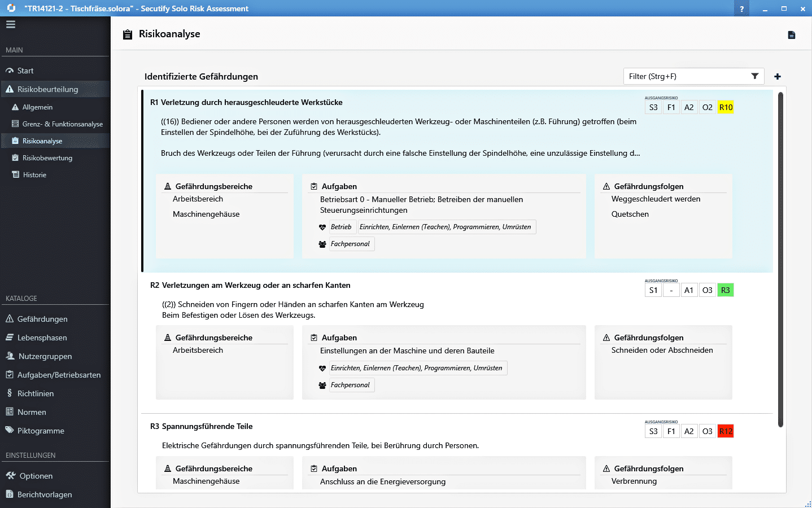Open the Risikobeurteilung section
The width and height of the screenshot is (812, 508).
coord(55,89)
